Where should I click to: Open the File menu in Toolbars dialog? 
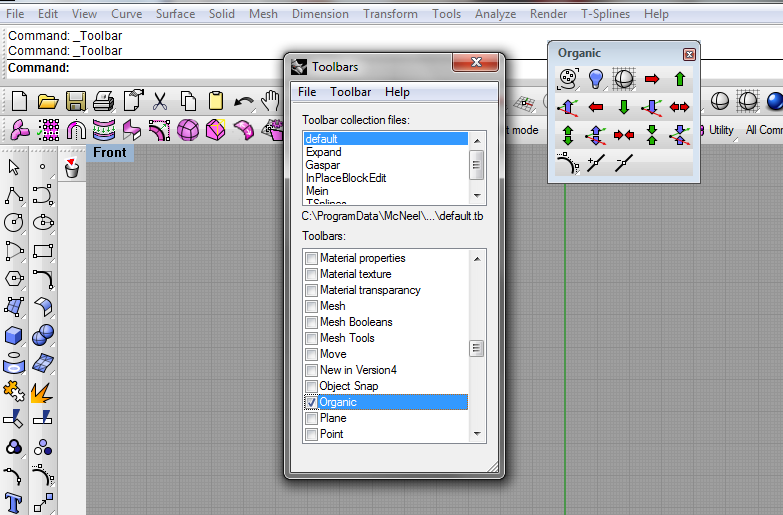[307, 92]
